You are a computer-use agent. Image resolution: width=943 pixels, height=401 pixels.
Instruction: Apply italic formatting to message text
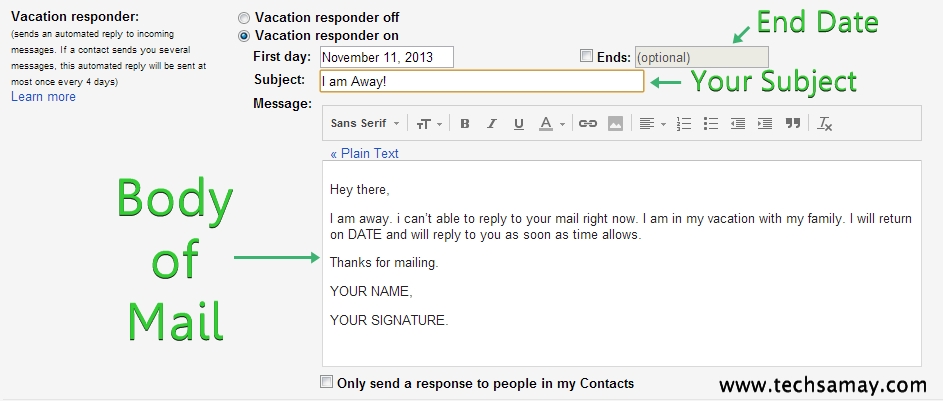click(x=492, y=124)
